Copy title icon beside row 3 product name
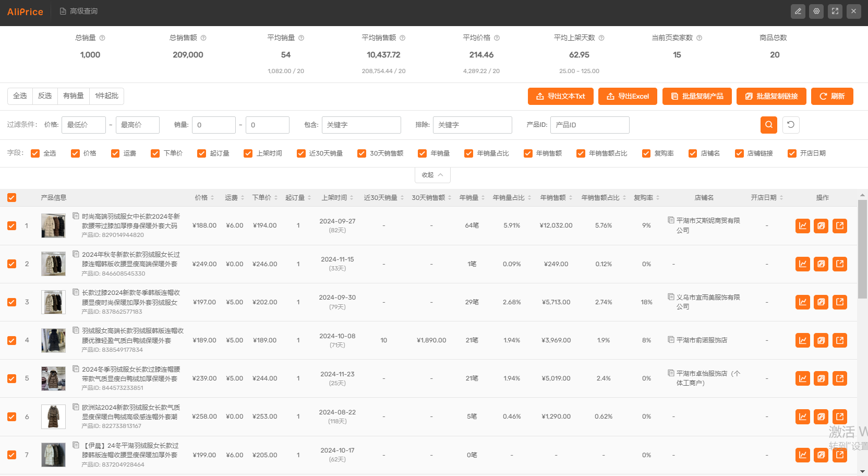This screenshot has height=476, width=868. tap(76, 292)
